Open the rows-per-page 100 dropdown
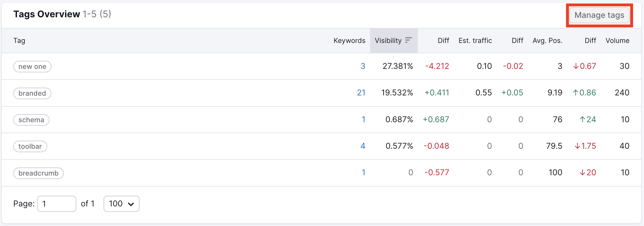The height and width of the screenshot is (226, 644). pyautogui.click(x=121, y=204)
